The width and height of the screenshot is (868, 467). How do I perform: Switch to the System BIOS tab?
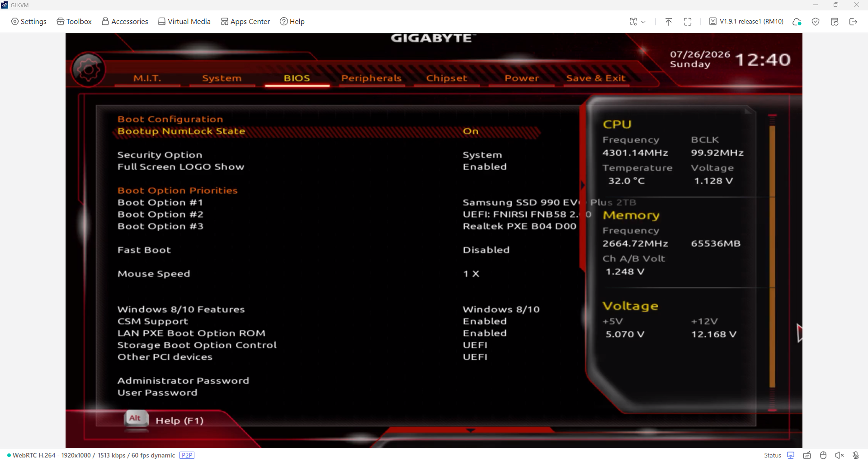pos(222,78)
